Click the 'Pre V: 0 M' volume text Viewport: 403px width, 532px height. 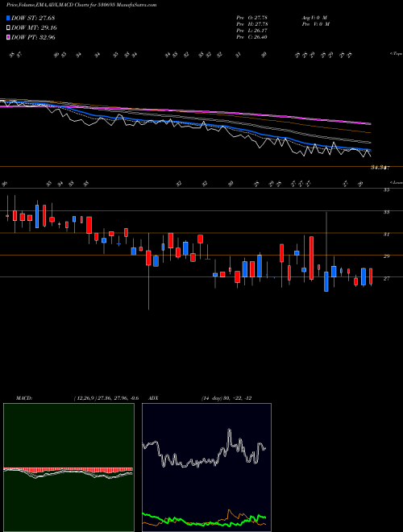pos(316,24)
